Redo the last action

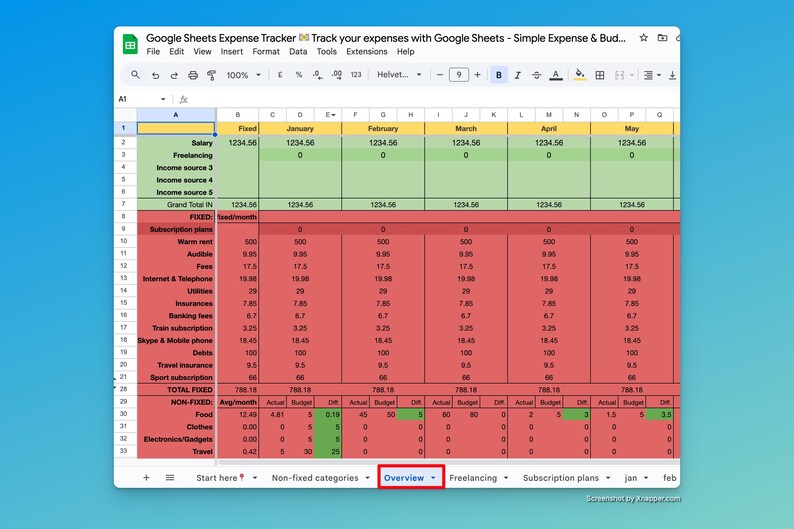point(174,75)
